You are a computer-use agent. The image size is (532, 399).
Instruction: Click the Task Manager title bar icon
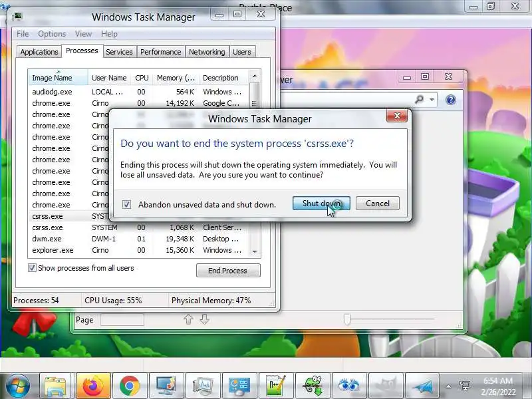17,16
